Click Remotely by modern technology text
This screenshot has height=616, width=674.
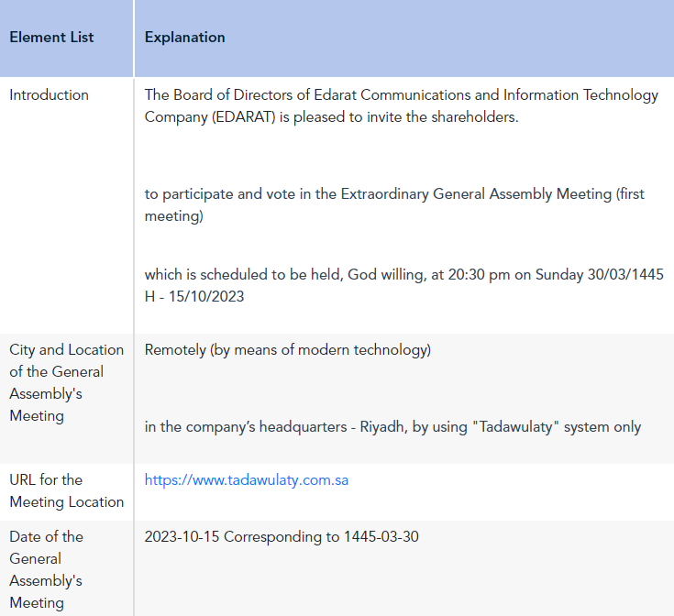click(x=288, y=350)
